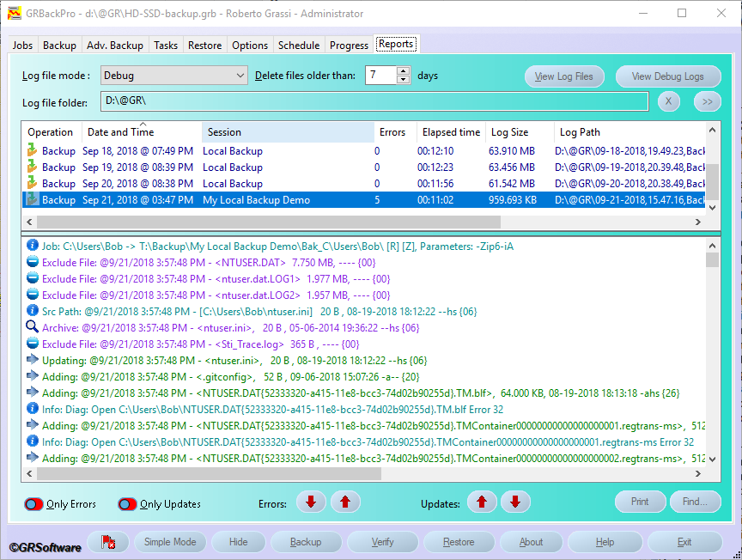Click the GRBackPro title bar app icon

pos(15,13)
